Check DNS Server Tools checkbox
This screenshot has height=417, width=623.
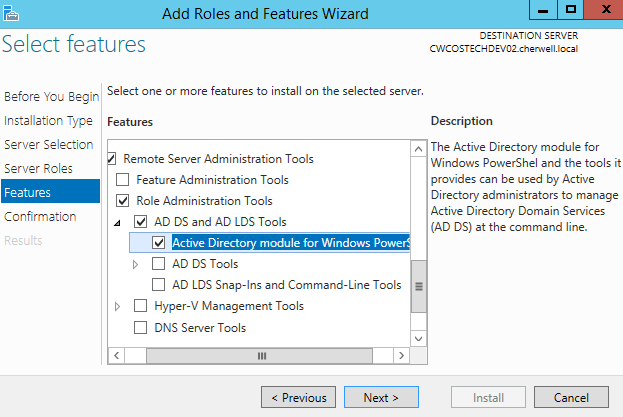(x=141, y=328)
